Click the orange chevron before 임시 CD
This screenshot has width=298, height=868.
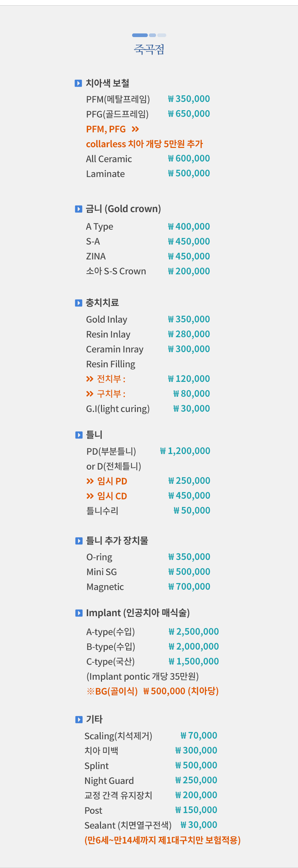(90, 496)
